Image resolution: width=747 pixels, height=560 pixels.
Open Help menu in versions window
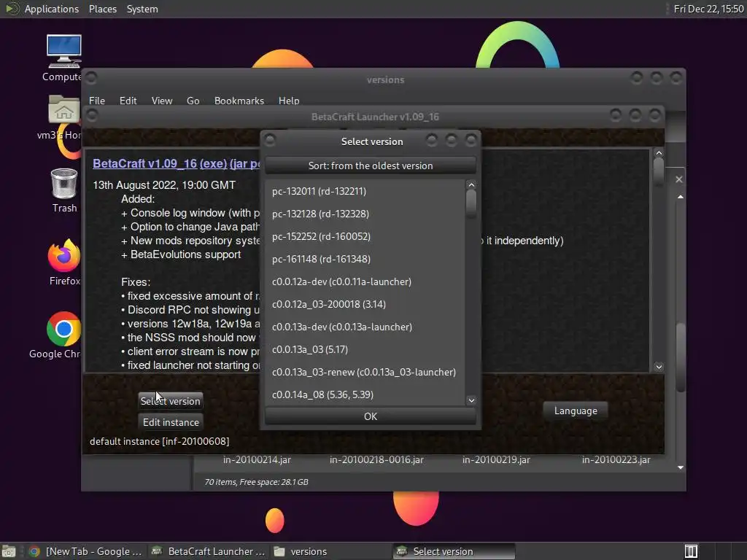coord(289,101)
